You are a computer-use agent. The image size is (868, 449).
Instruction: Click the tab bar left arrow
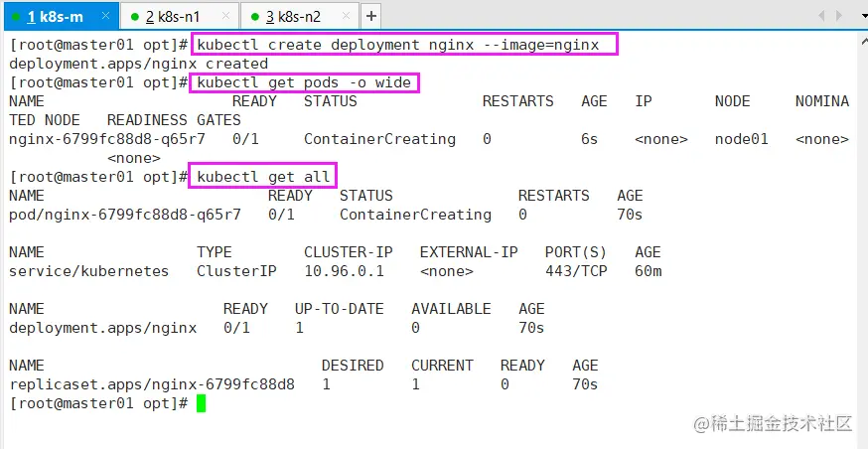coord(821,16)
